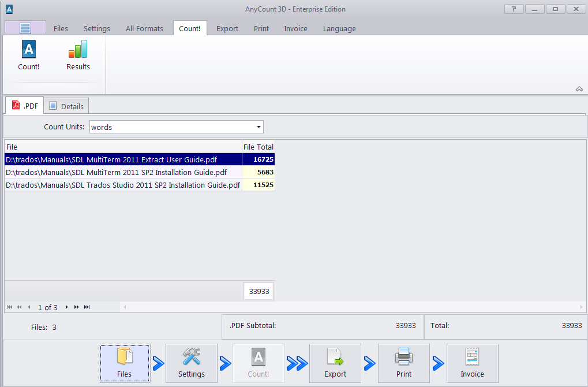Open Settings step with the tools icon
This screenshot has width=588, height=387.
[x=191, y=363]
